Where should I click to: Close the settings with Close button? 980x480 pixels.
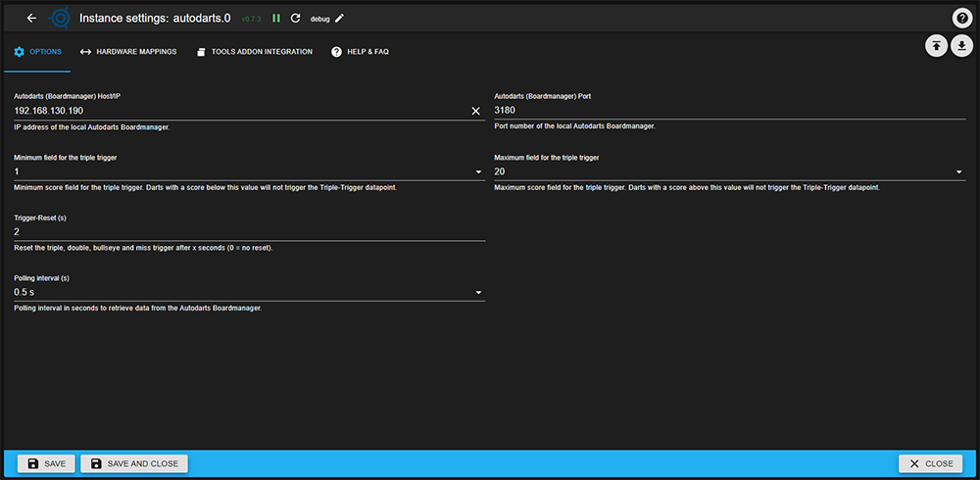coord(931,463)
